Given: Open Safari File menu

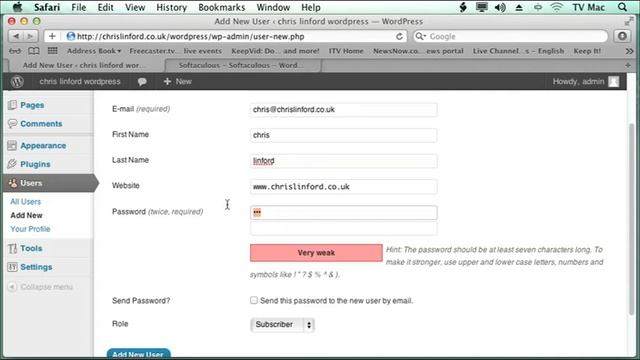Looking at the screenshot, I should [78, 7].
